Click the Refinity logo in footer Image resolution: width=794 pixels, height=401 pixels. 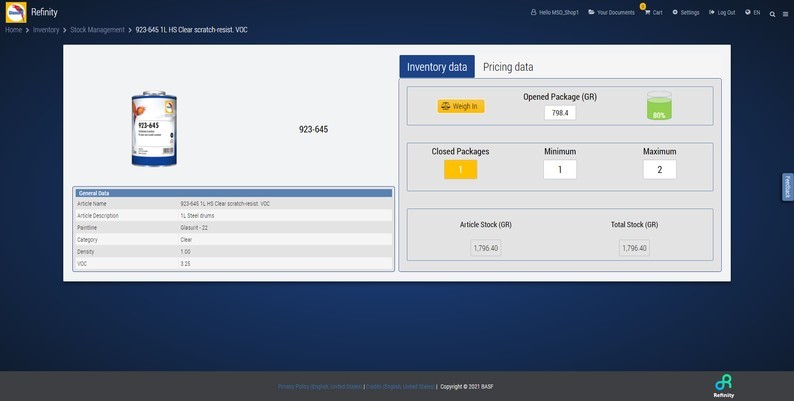[724, 386]
